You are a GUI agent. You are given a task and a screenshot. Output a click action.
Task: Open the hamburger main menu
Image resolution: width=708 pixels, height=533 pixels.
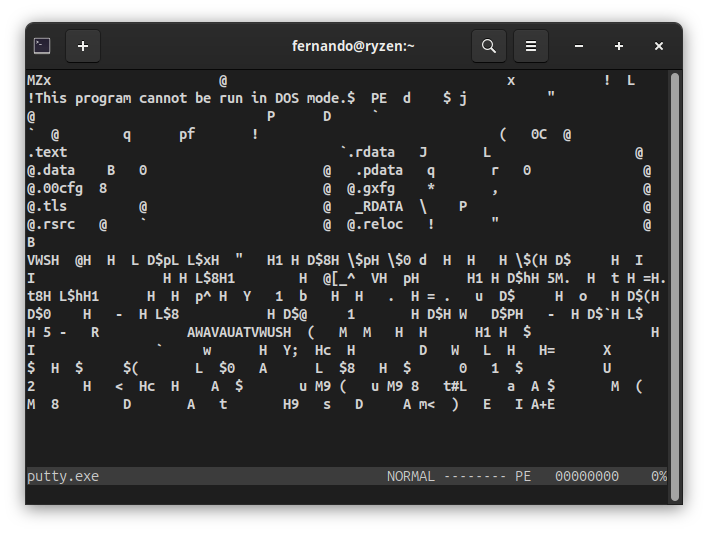(531, 46)
